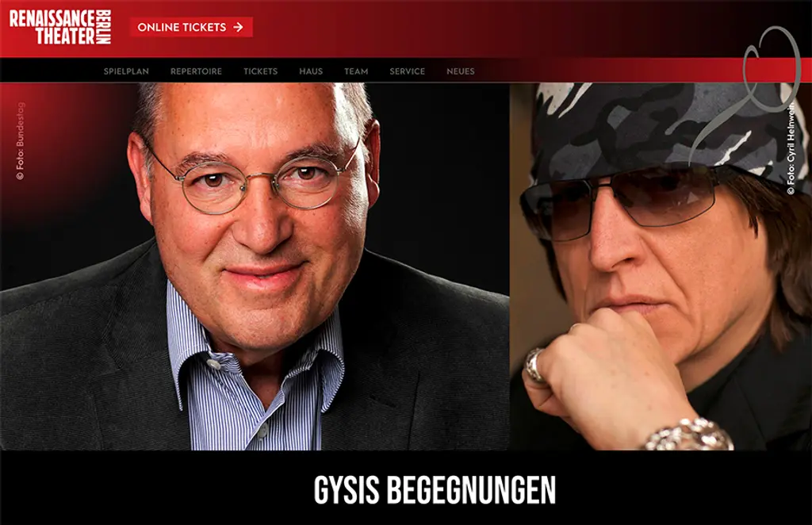Click the vertical Berlin word in the logo
Screen dimensions: 812x525
coord(104,27)
